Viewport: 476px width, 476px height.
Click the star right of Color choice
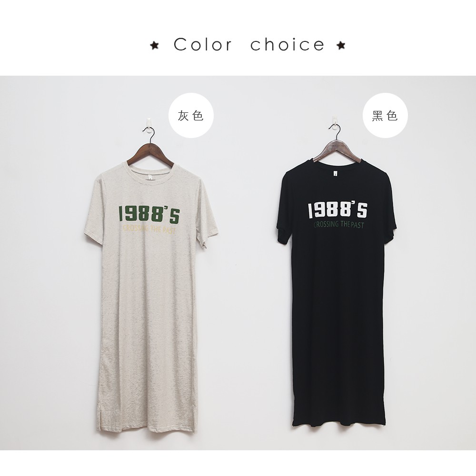pyautogui.click(x=341, y=45)
